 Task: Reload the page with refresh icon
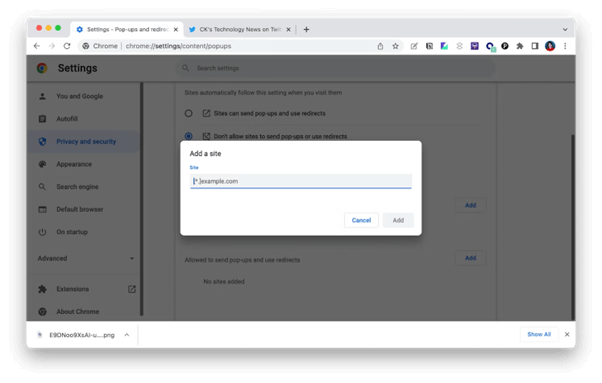pyautogui.click(x=67, y=46)
